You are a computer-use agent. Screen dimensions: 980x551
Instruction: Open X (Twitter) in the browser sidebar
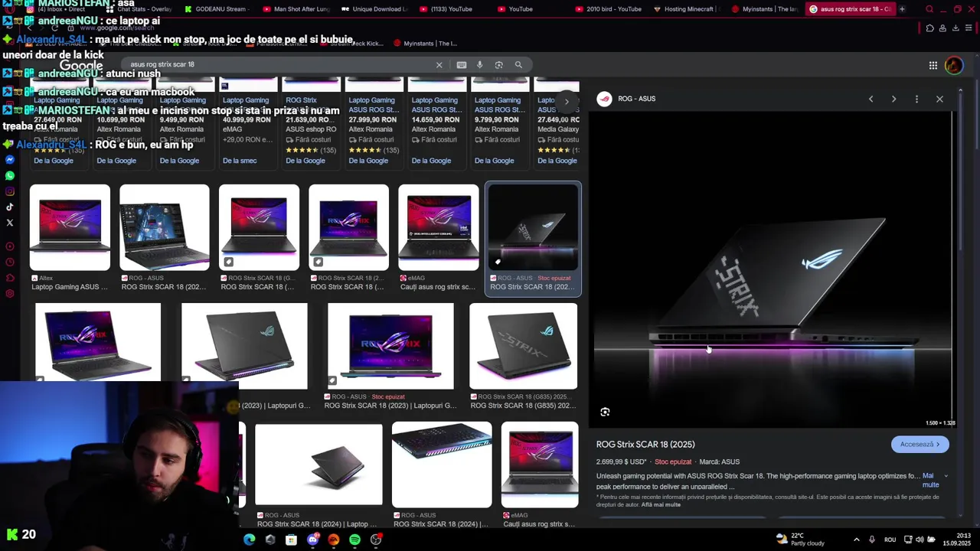tap(10, 223)
